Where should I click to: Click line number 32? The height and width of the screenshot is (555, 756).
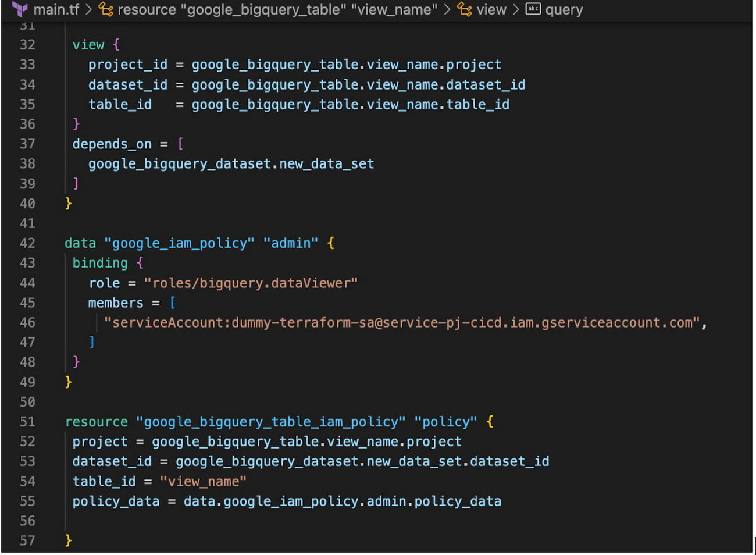point(27,45)
